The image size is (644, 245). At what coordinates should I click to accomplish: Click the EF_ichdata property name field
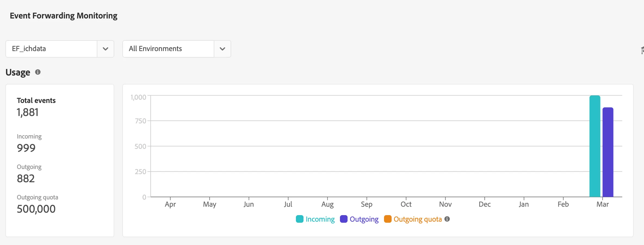tap(51, 49)
